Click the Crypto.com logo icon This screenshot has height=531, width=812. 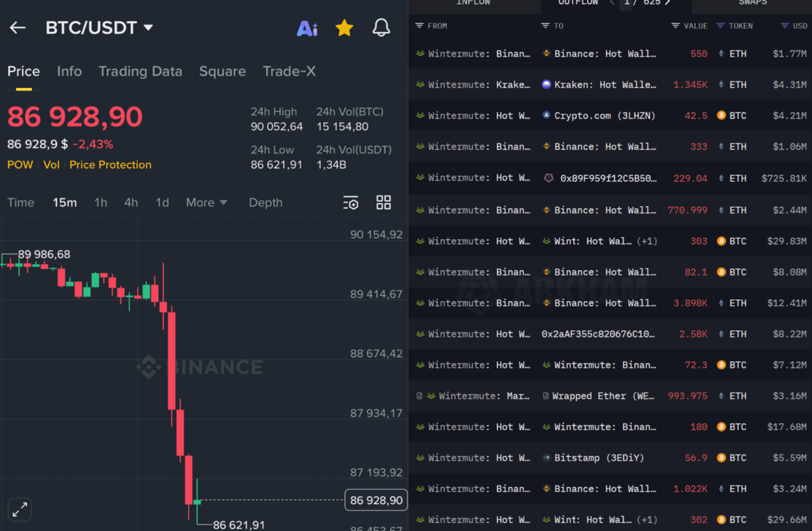546,115
